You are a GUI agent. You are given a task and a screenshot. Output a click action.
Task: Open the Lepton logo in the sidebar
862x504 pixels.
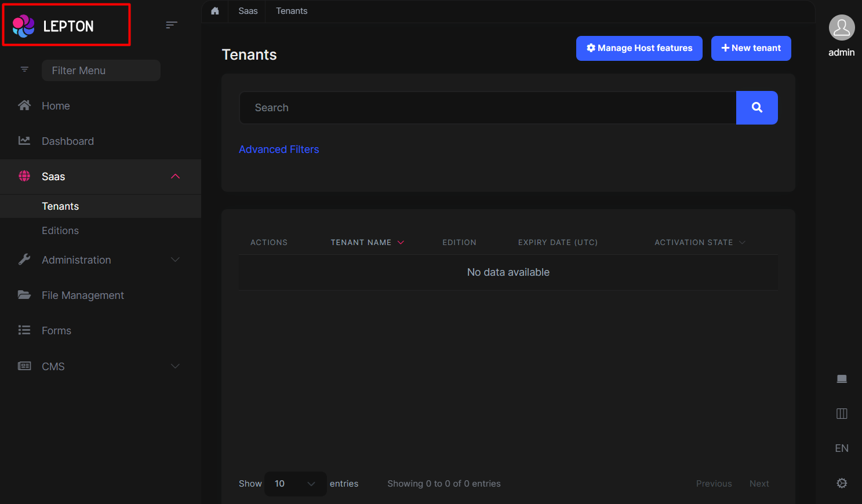point(66,24)
